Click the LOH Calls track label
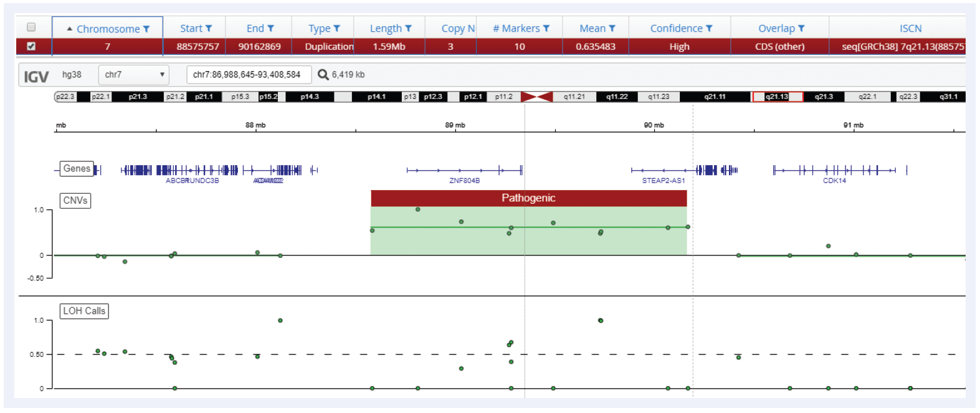This screenshot has height=413, width=980. tap(84, 311)
